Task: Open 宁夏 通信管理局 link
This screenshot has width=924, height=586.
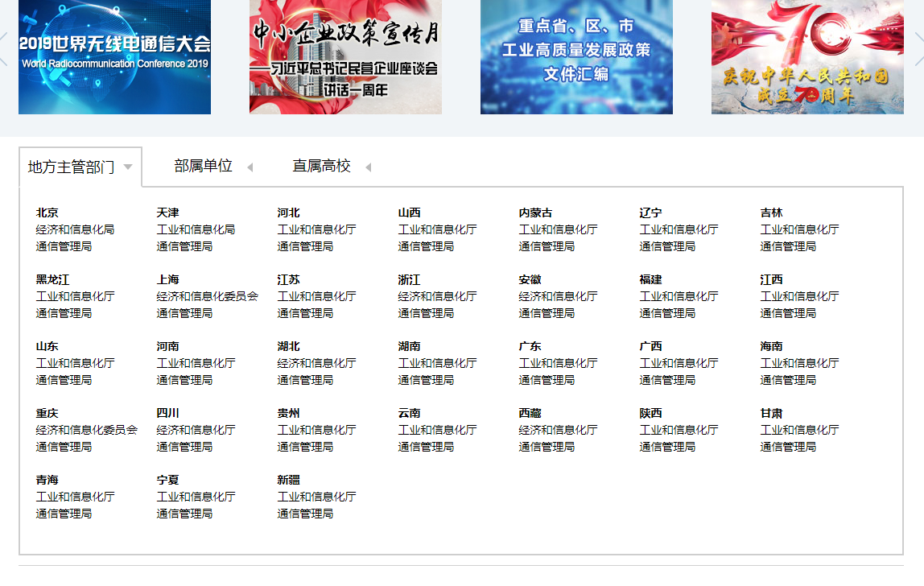Action: pos(184,514)
